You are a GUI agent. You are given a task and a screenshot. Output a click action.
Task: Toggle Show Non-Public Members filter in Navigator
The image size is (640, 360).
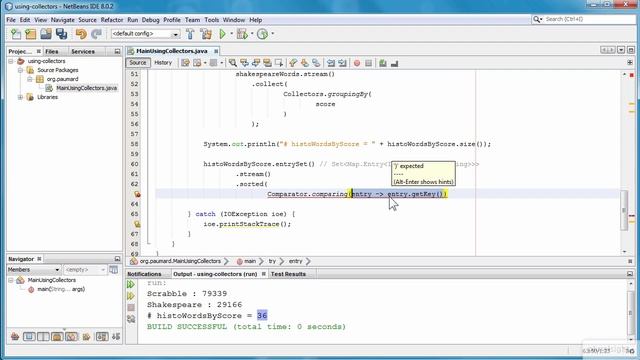point(57,337)
